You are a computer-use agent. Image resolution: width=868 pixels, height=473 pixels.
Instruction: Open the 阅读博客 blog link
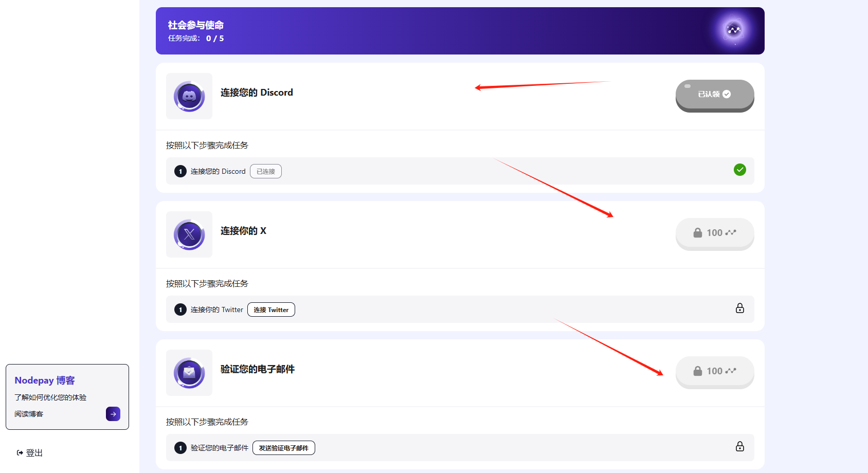[x=28, y=414]
